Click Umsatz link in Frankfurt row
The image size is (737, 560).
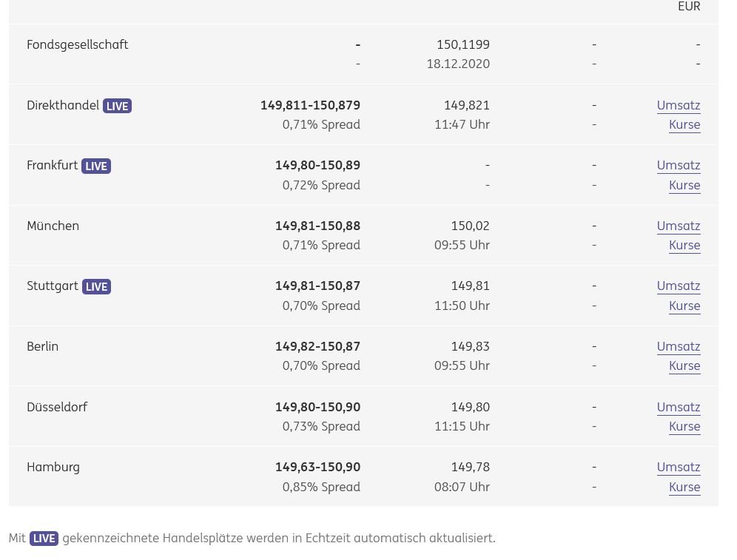coord(678,165)
